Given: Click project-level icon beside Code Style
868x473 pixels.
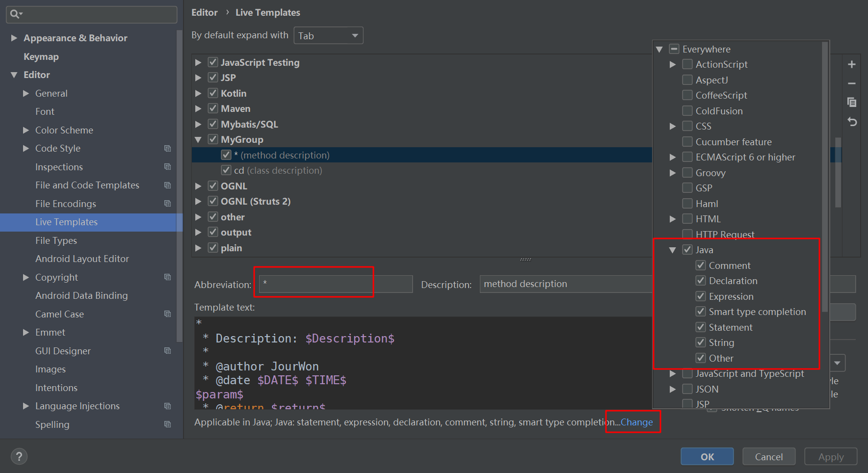Looking at the screenshot, I should tap(168, 148).
